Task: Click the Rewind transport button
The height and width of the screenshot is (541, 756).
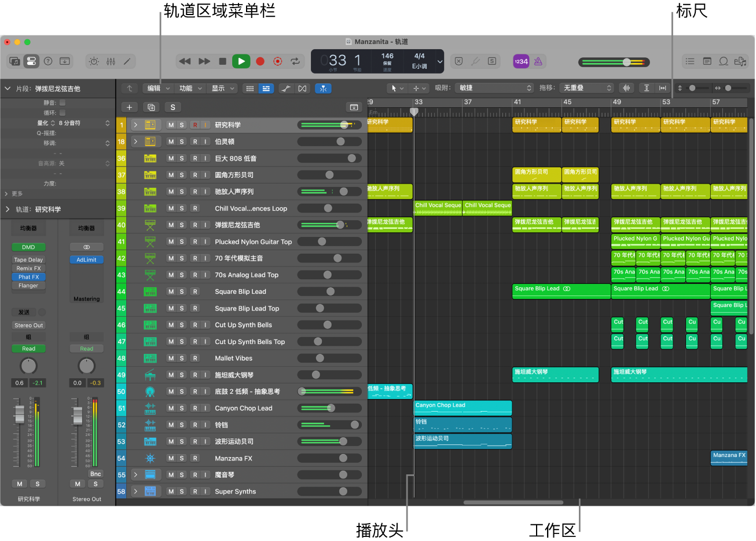Action: coord(185,61)
